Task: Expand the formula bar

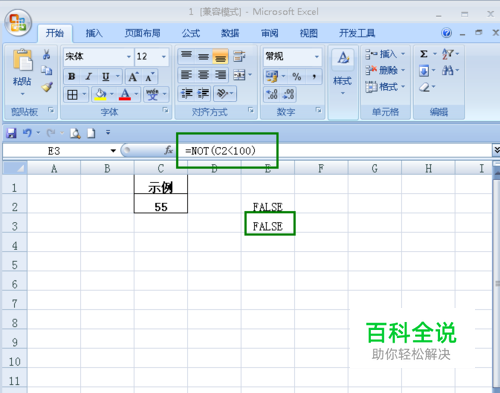Action: click(x=496, y=150)
